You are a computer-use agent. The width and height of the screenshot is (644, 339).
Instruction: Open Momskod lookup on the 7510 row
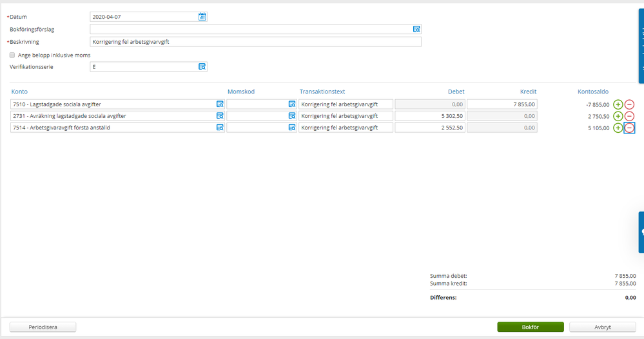tap(291, 104)
